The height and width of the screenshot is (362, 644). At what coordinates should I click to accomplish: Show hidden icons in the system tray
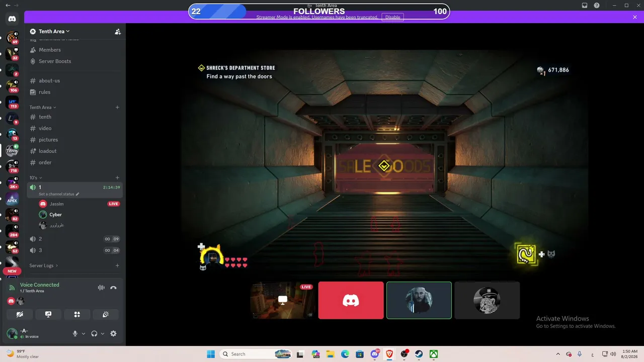pyautogui.click(x=557, y=354)
